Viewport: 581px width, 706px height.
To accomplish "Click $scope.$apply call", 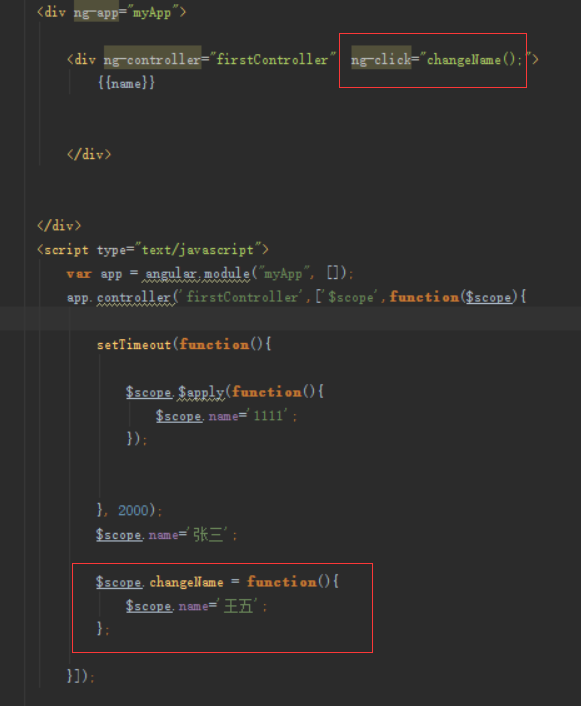I will [x=175, y=392].
